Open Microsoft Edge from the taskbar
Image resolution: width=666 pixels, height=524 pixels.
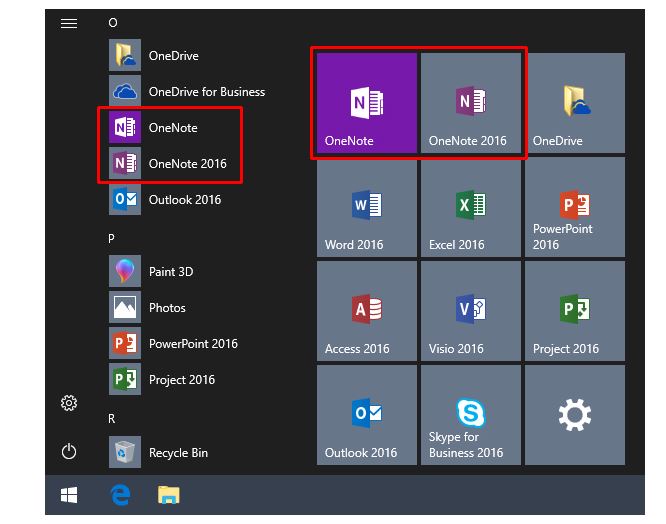121,495
